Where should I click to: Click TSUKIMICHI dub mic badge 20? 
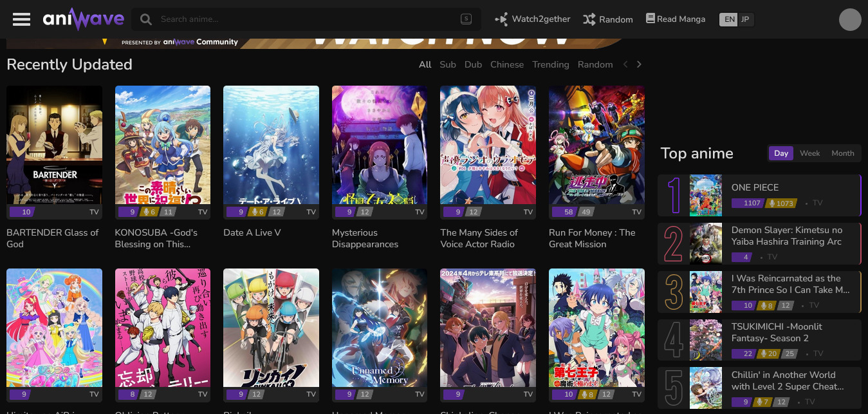(768, 353)
